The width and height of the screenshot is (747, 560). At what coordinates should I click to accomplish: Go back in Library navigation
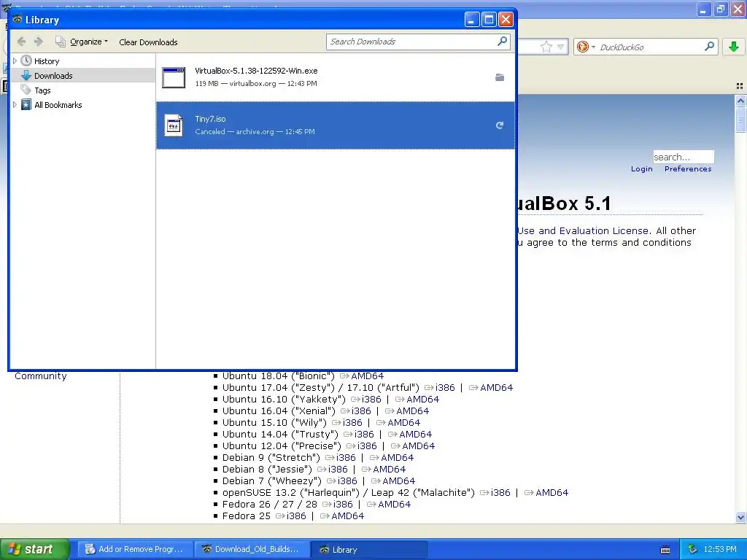(x=21, y=42)
